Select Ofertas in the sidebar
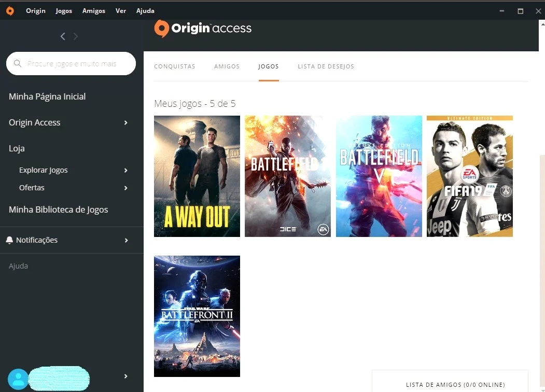 click(32, 188)
